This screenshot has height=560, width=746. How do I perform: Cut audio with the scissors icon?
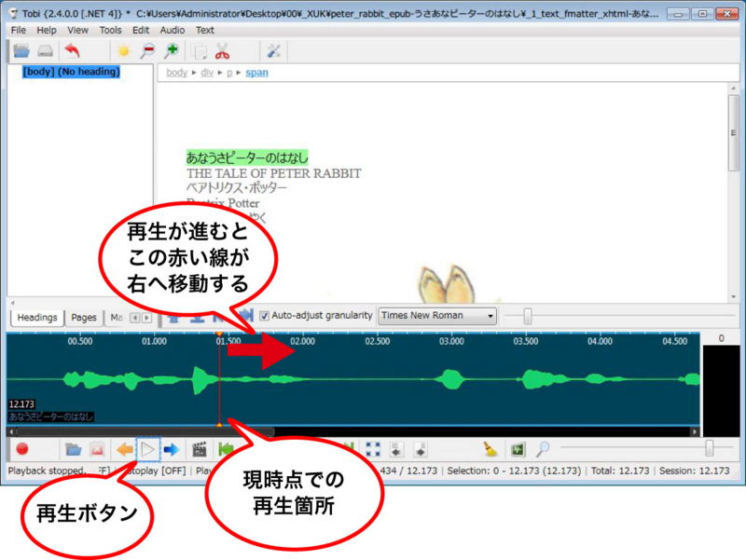point(221,51)
